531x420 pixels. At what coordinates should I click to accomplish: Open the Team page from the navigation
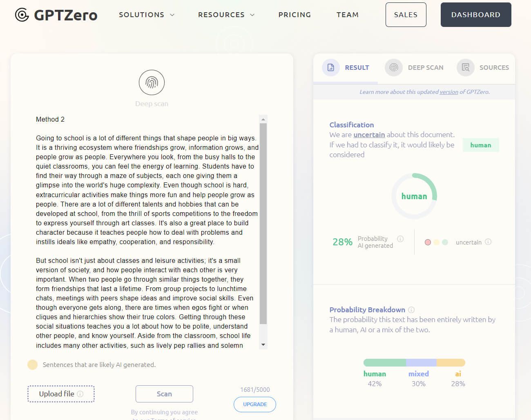tap(348, 15)
